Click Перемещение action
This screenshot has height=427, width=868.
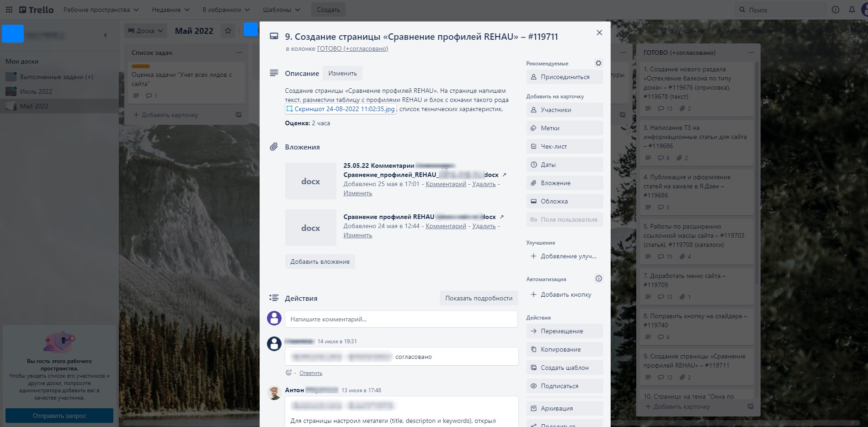[x=564, y=331]
